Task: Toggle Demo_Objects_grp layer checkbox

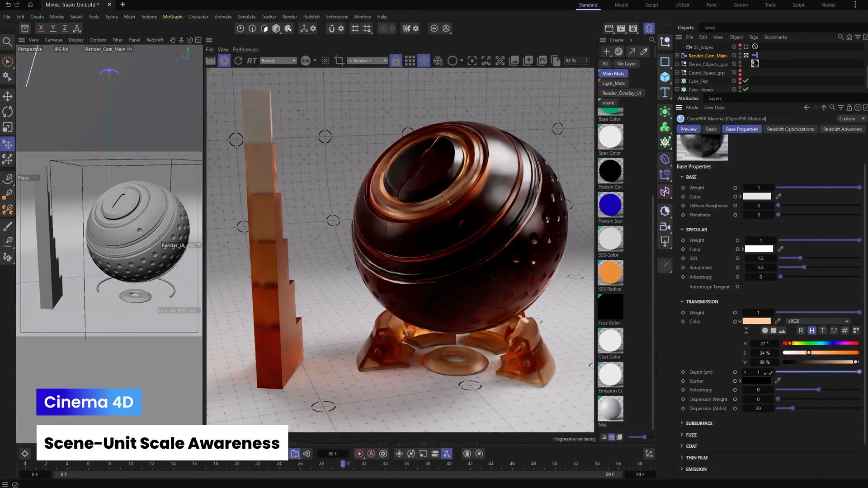Action: point(734,64)
